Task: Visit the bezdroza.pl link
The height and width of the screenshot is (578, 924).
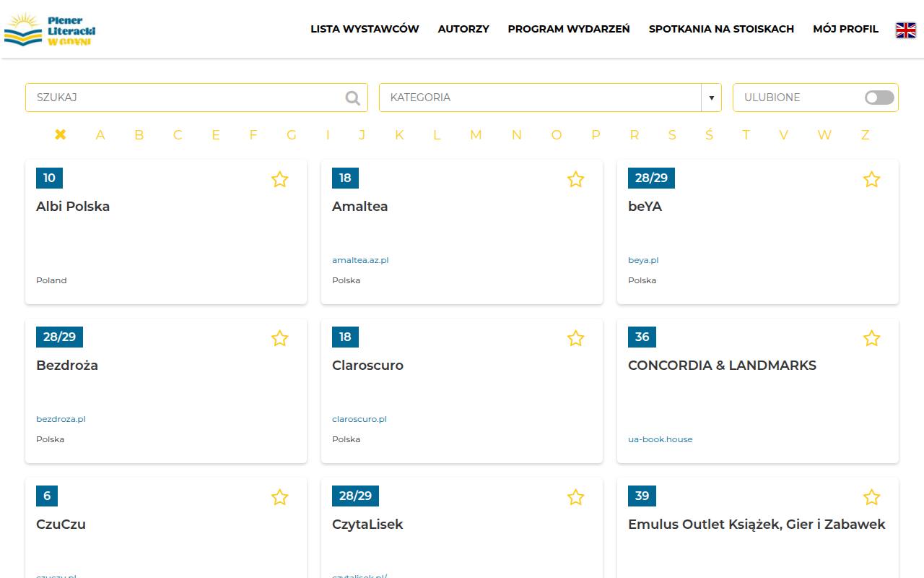Action: (x=61, y=419)
